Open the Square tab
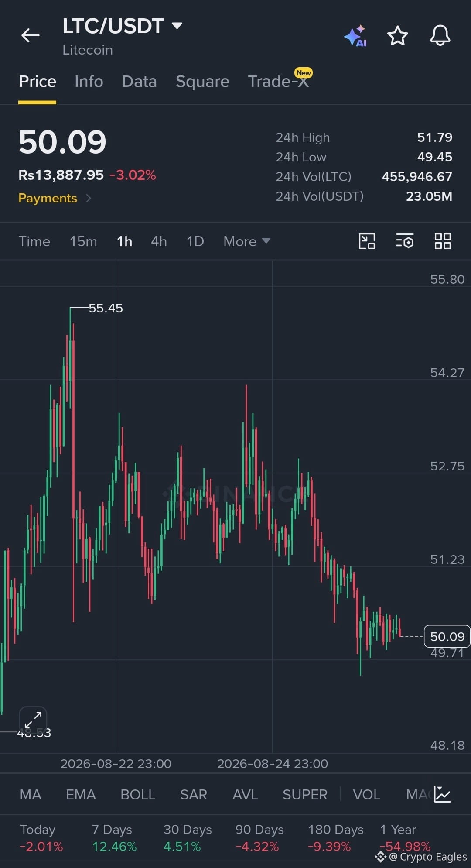 [x=202, y=82]
